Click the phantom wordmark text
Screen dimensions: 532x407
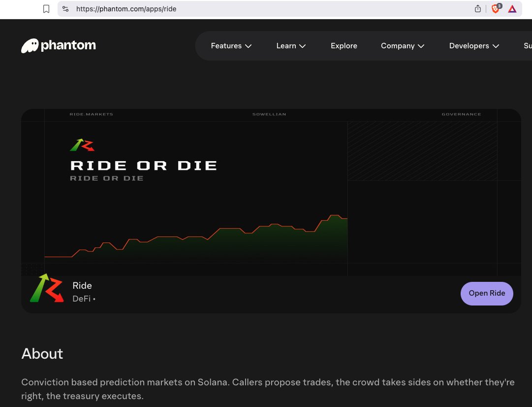[x=68, y=45]
